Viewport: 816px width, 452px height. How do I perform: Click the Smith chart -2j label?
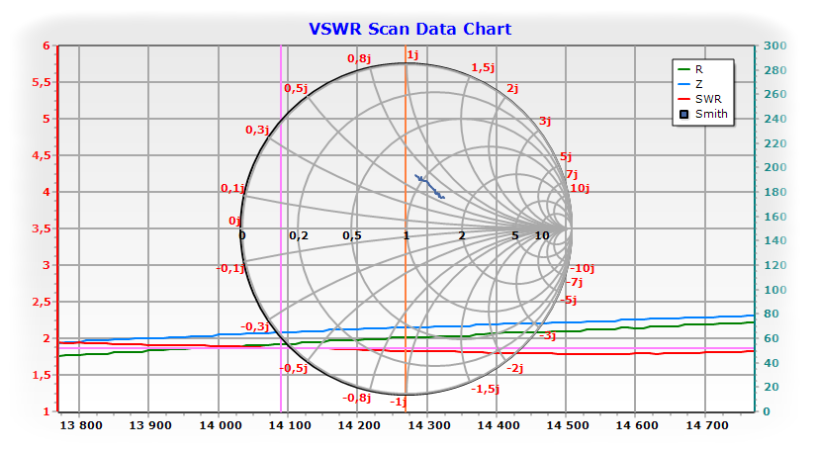click(x=515, y=368)
